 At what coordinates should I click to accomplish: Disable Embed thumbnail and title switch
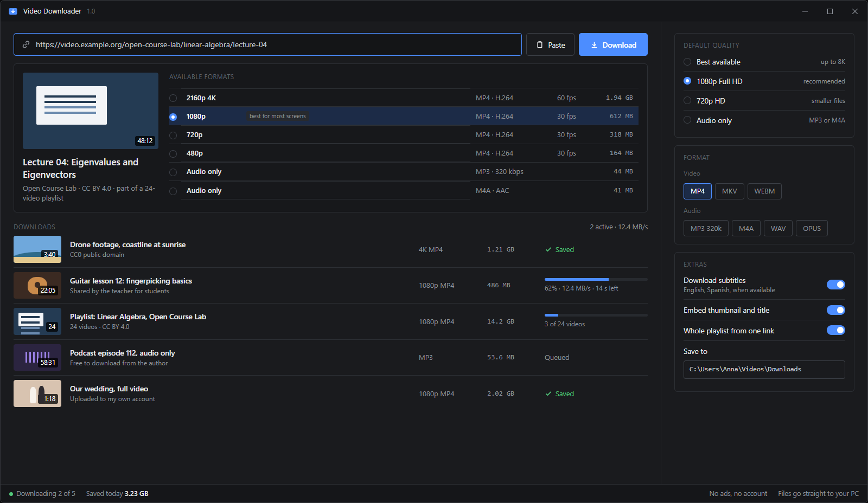[x=836, y=310]
